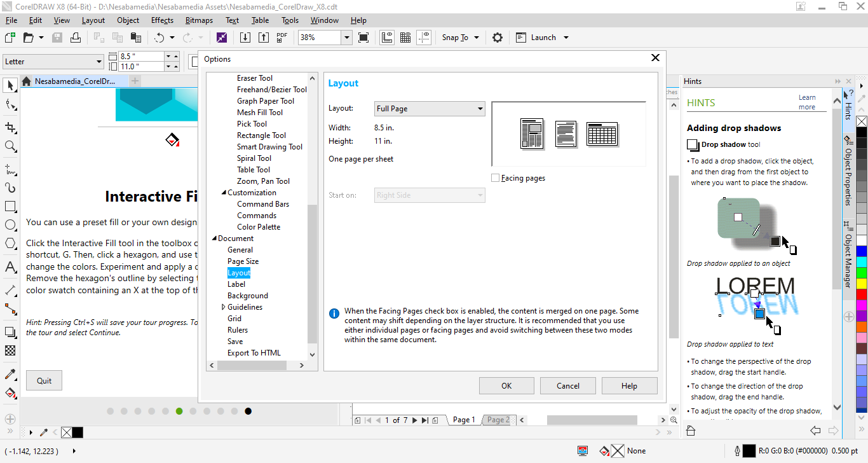Enable the Facing pages checkbox
This screenshot has height=463, width=868.
point(496,178)
